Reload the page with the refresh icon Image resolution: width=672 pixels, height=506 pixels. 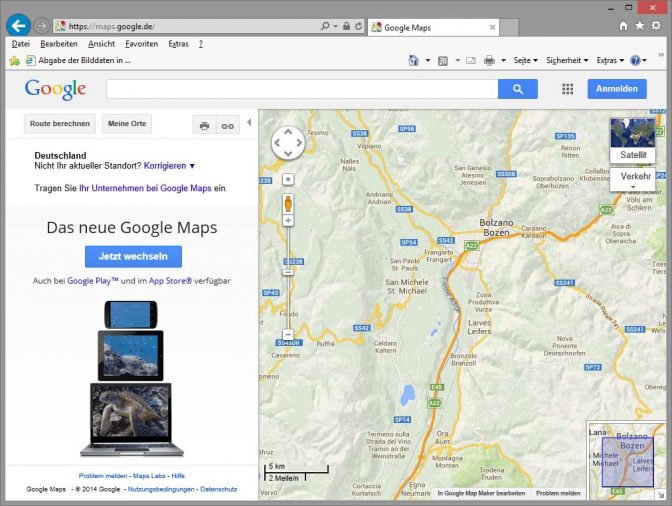(358, 26)
